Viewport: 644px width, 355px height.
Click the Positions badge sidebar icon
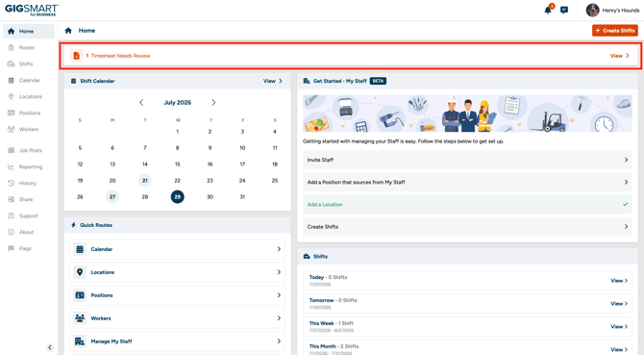(12, 113)
